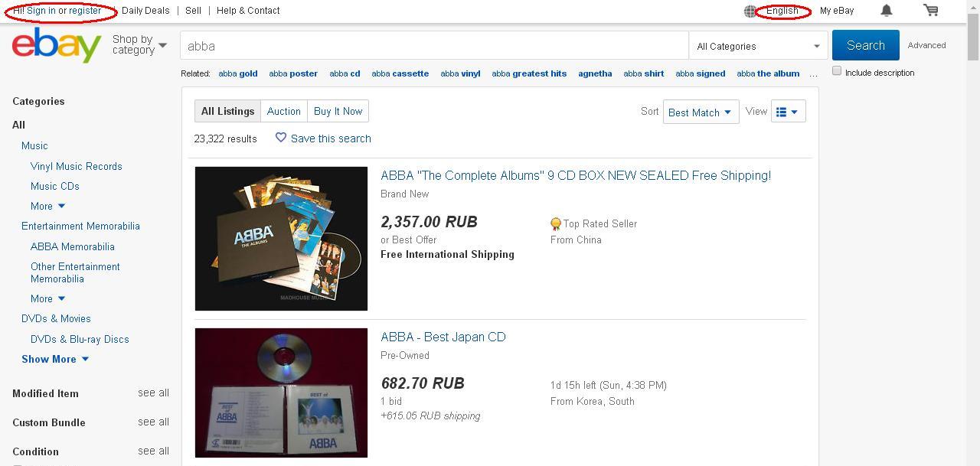This screenshot has height=466, width=980.
Task: Click the Top Rated Seller badge icon
Action: coord(556,224)
